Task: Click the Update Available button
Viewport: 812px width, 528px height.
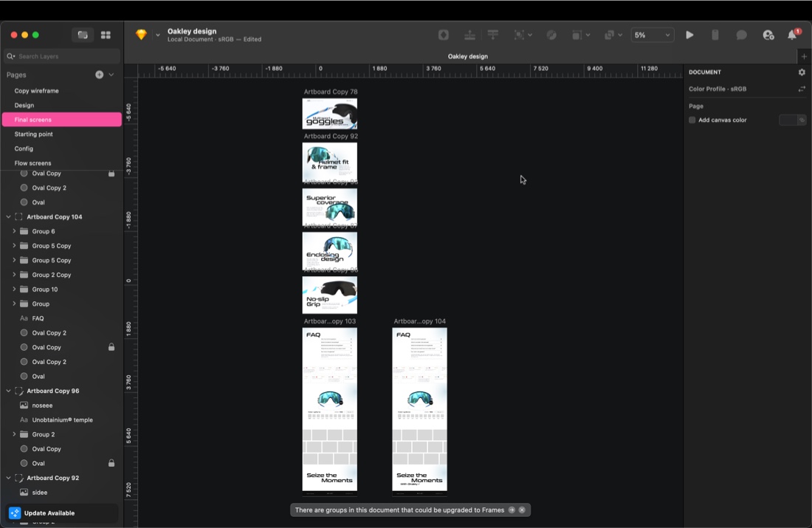Action: (x=49, y=513)
